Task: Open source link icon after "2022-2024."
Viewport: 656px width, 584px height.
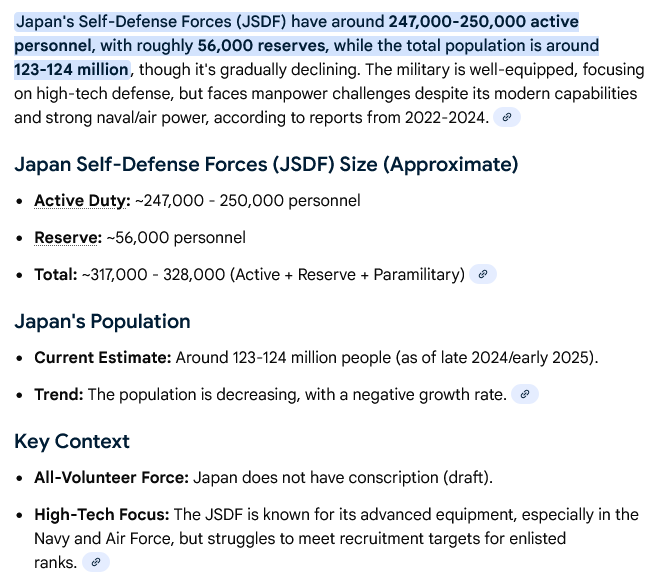Action: (508, 117)
